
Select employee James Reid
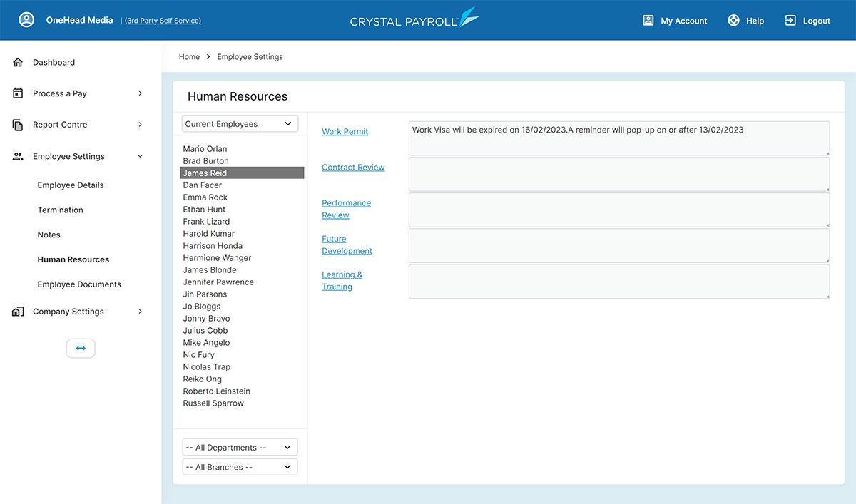pyautogui.click(x=242, y=173)
